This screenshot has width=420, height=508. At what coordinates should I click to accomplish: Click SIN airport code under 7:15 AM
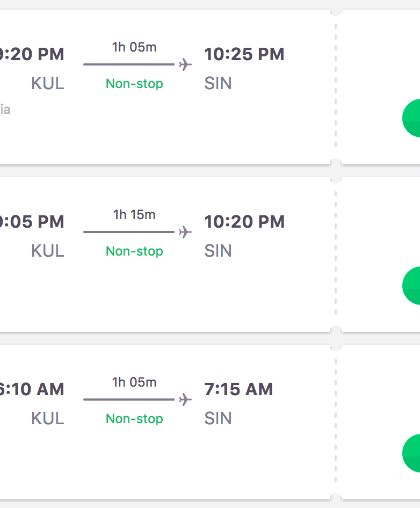click(x=218, y=419)
